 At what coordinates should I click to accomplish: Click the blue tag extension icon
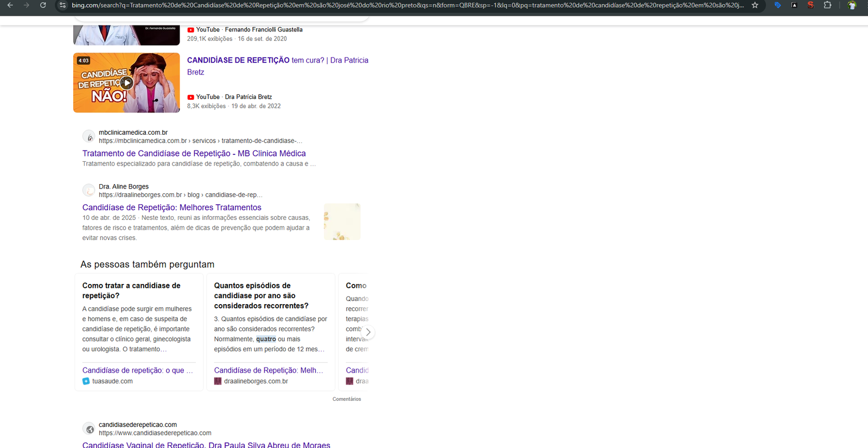click(x=777, y=5)
